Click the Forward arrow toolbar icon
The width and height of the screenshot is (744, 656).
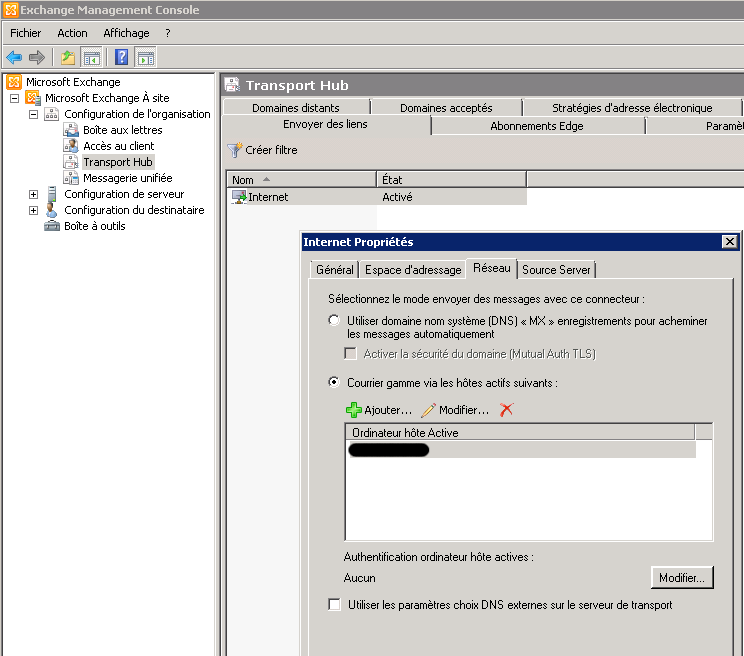click(x=37, y=57)
